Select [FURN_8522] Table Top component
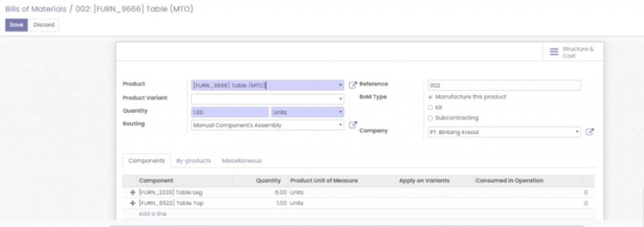 [x=171, y=202]
